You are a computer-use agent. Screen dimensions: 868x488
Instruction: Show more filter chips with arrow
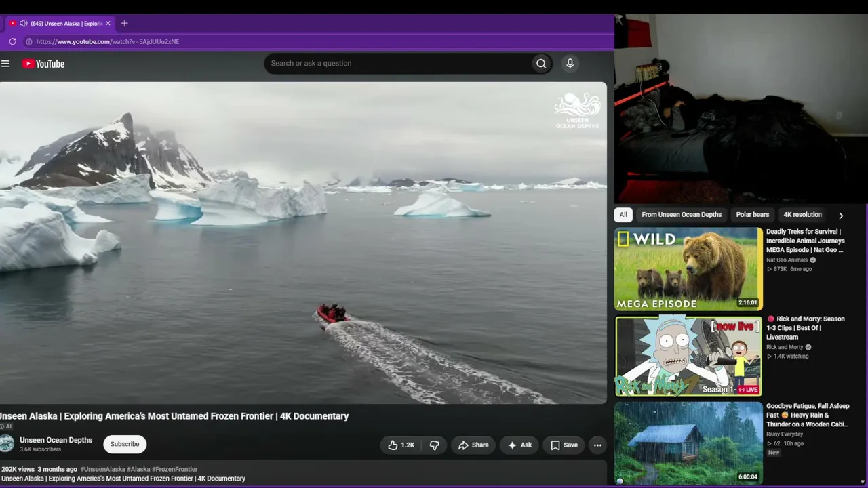[x=841, y=216]
